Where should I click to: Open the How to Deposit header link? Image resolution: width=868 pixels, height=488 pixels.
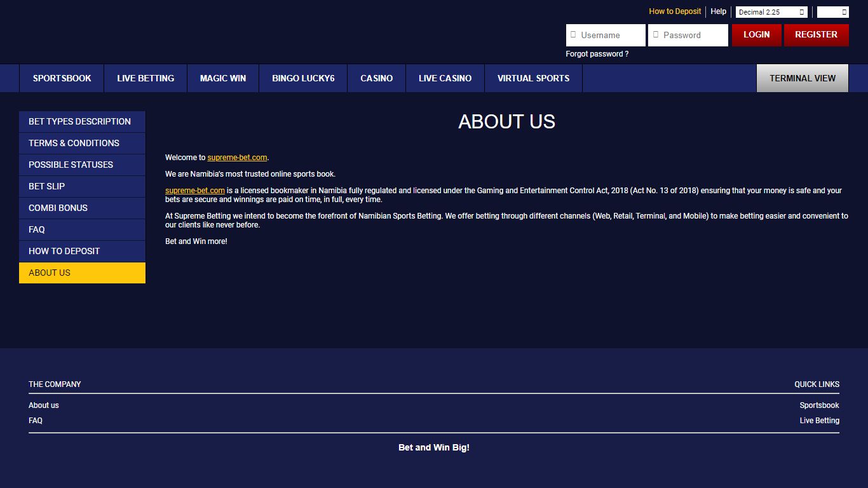[675, 11]
